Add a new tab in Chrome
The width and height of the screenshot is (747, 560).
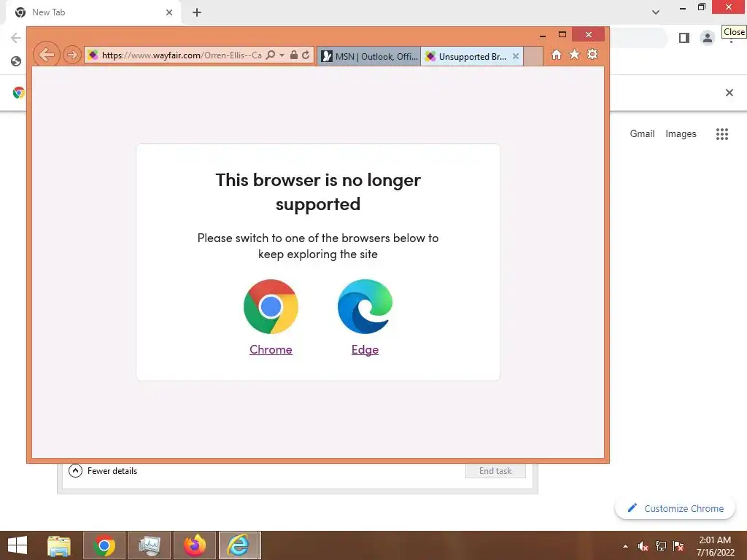pyautogui.click(x=197, y=12)
